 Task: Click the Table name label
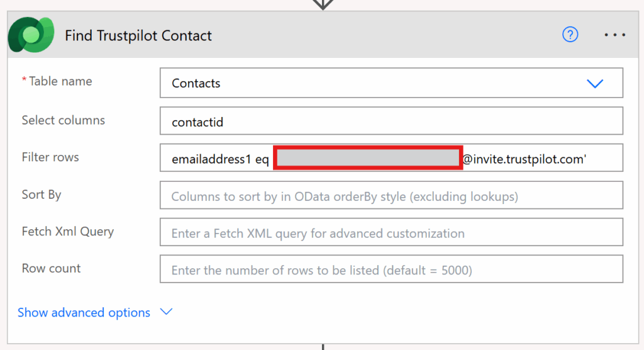[x=60, y=81]
